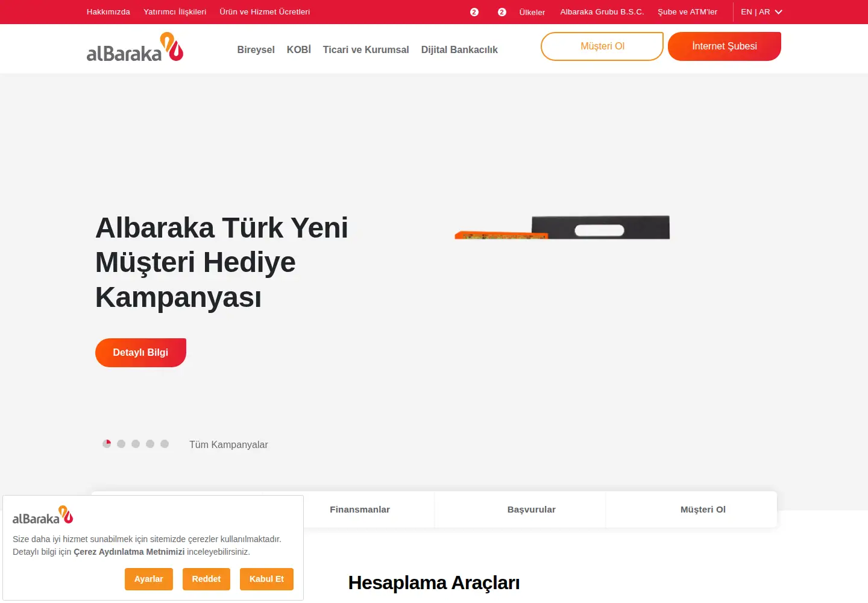868x603 pixels.
Task: Click the Detaylı Bilgi campaign button
Action: point(140,353)
